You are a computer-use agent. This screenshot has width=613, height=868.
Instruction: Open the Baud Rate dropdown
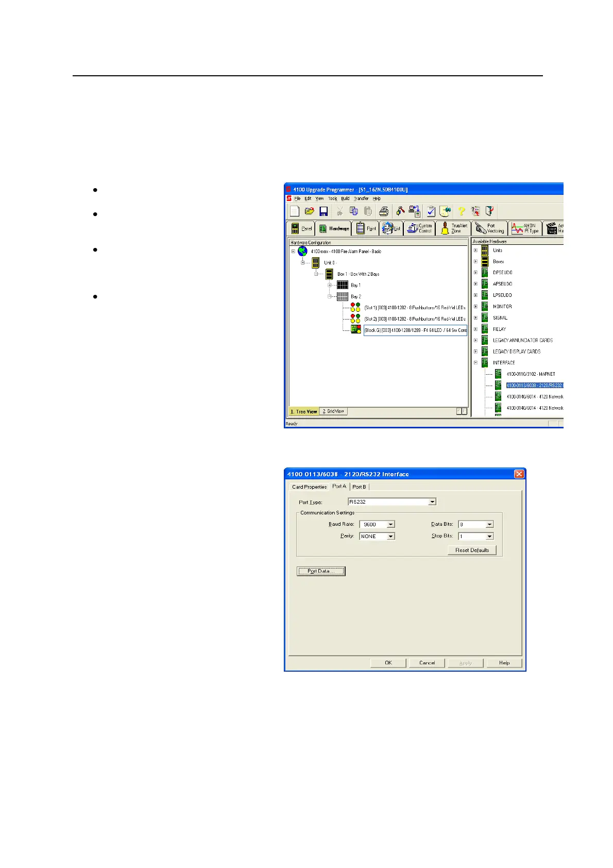click(x=391, y=524)
